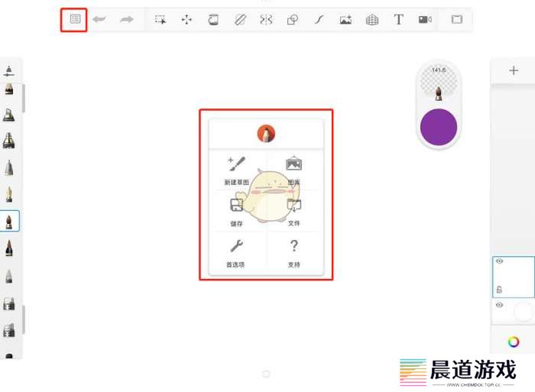
Task: Open the color wheel editor
Action: tap(514, 342)
